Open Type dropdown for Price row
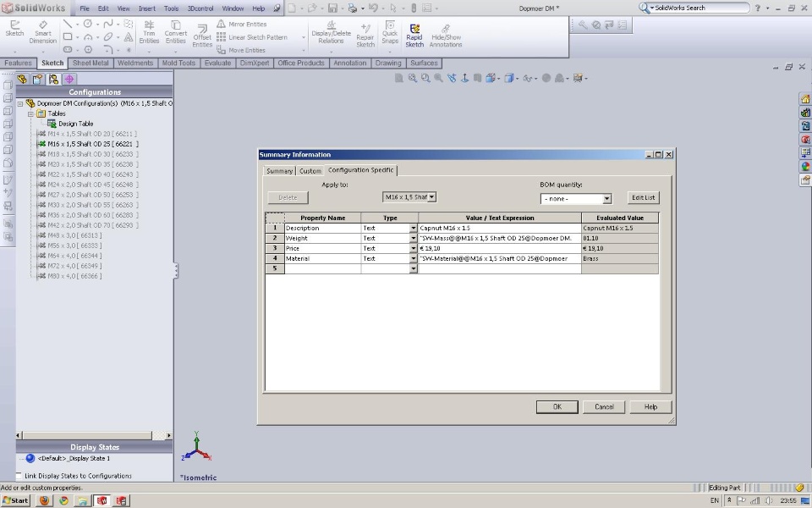This screenshot has width=812, height=508. point(414,248)
